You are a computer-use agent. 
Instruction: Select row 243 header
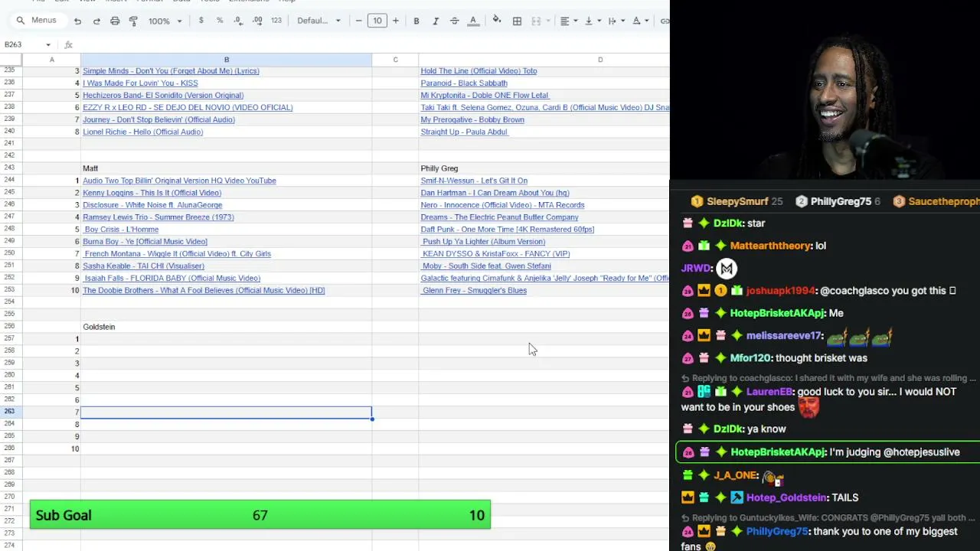tap(11, 168)
